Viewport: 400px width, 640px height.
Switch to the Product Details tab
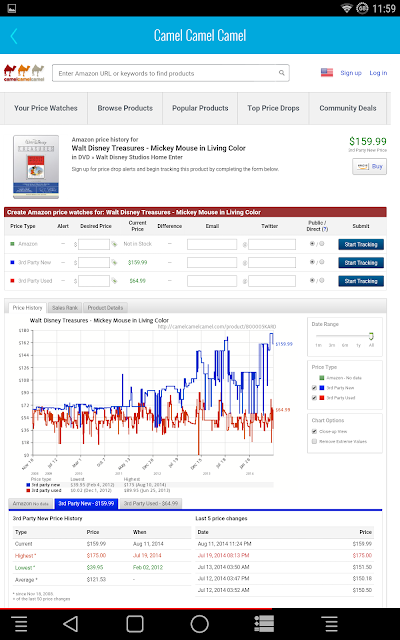(105, 308)
